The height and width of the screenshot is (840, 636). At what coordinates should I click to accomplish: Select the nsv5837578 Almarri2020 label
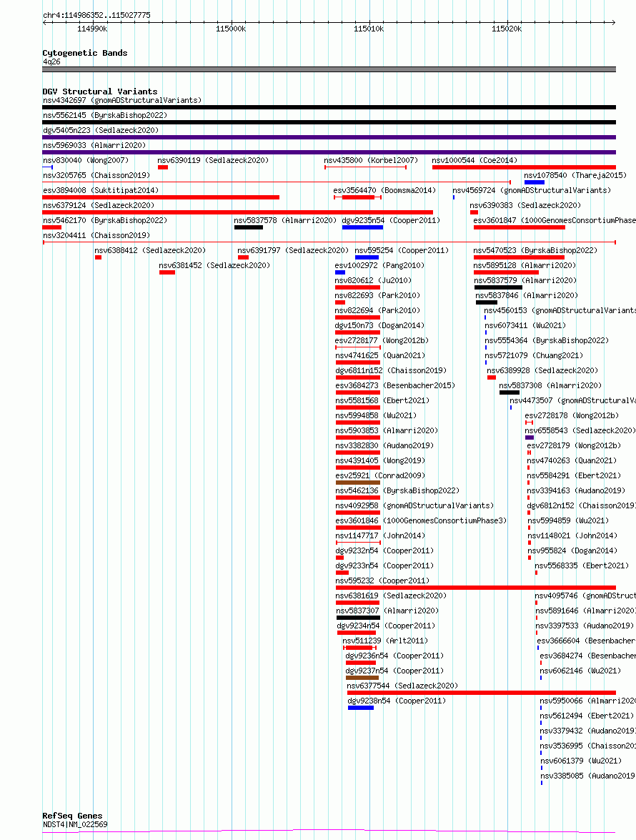[285, 220]
